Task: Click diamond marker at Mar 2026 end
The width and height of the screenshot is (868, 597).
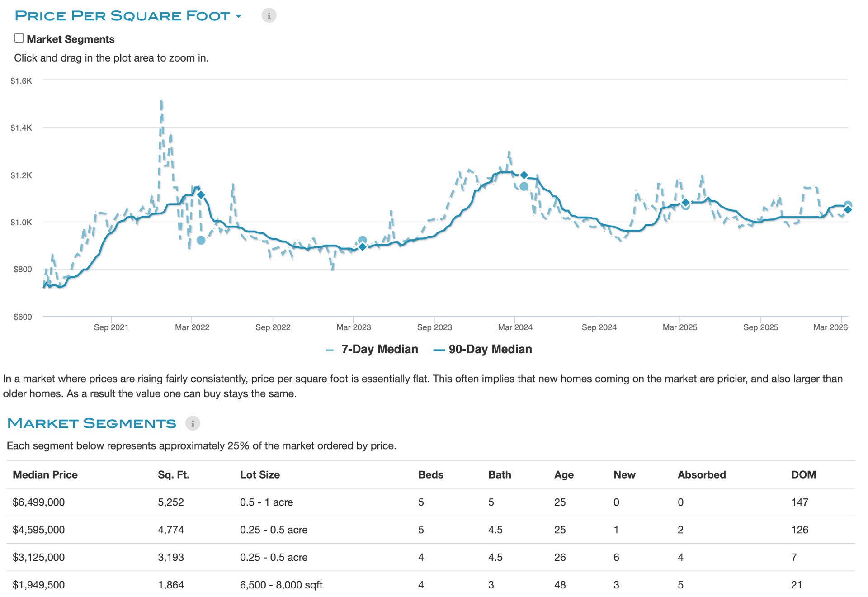Action: point(848,210)
